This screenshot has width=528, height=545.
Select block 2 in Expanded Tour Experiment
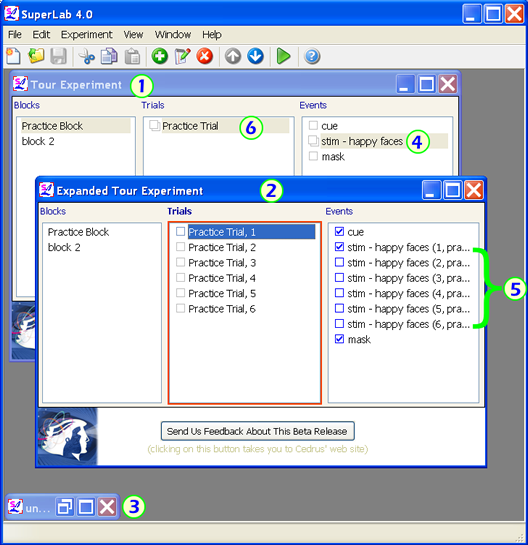pyautogui.click(x=64, y=247)
